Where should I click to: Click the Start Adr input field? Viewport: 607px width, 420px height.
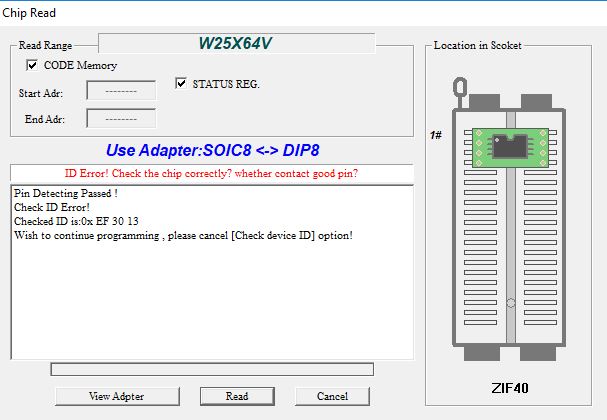click(x=121, y=91)
